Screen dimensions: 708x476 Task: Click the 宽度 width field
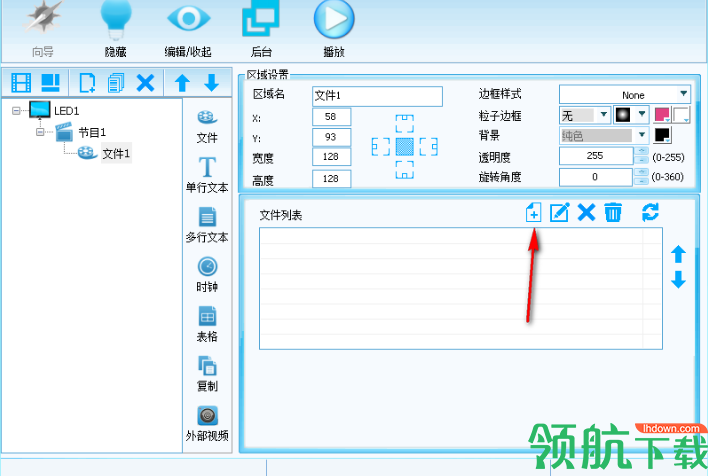(x=331, y=157)
